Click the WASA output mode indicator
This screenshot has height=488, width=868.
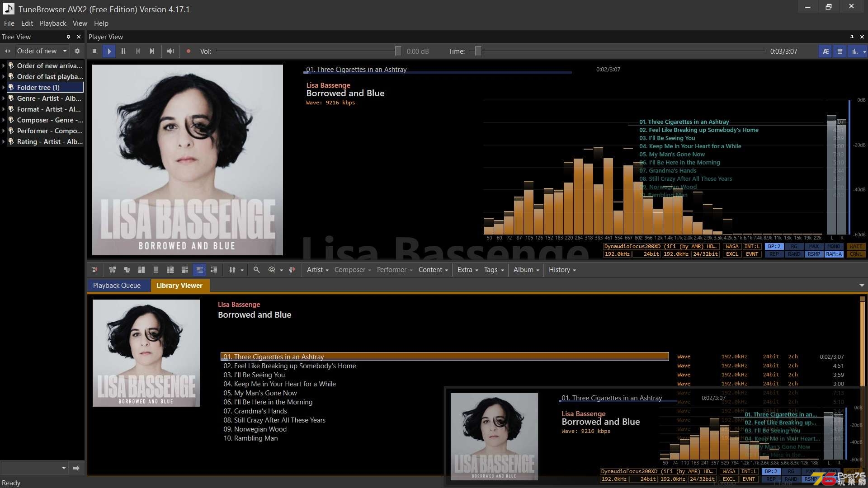[732, 246]
